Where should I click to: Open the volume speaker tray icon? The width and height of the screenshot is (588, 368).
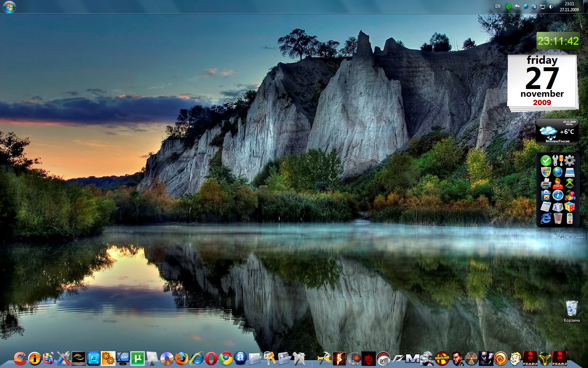tap(551, 7)
